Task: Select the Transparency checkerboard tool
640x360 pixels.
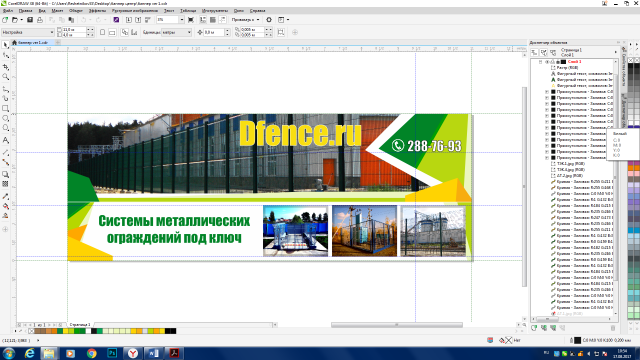Action: pos(5,184)
